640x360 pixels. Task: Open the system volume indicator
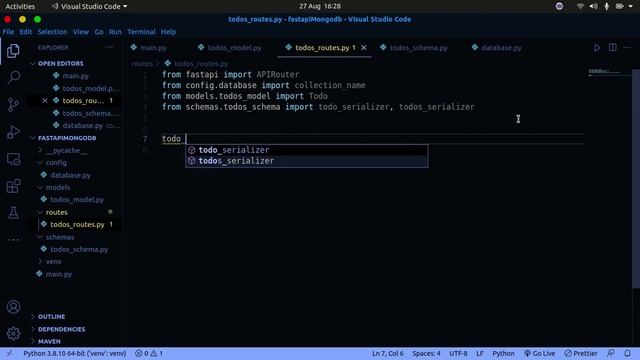[x=593, y=6]
